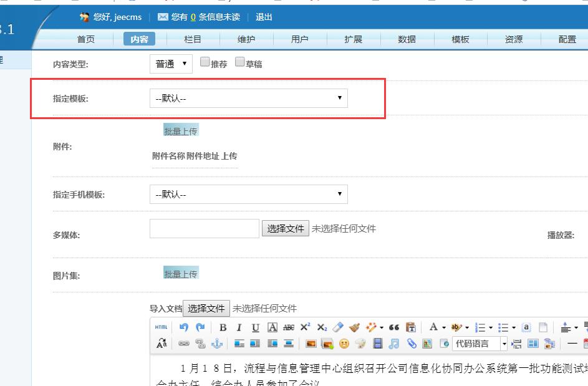Insert a video with the film icon

pyautogui.click(x=378, y=344)
